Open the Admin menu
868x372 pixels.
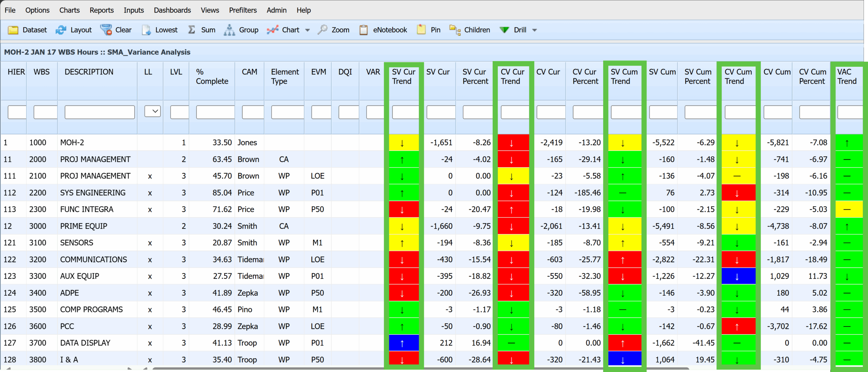click(x=276, y=10)
